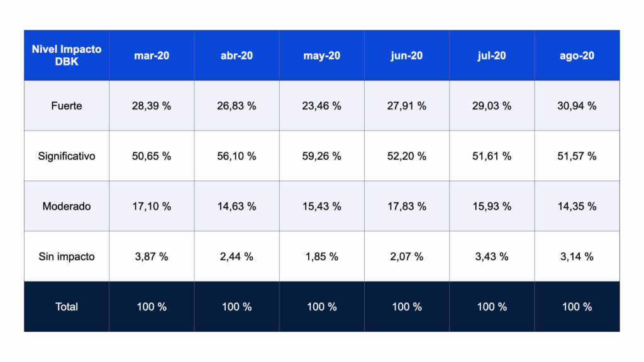Click the 17,83 % Moderado value
Image resolution: width=644 pixels, height=362 pixels.
[x=407, y=206]
